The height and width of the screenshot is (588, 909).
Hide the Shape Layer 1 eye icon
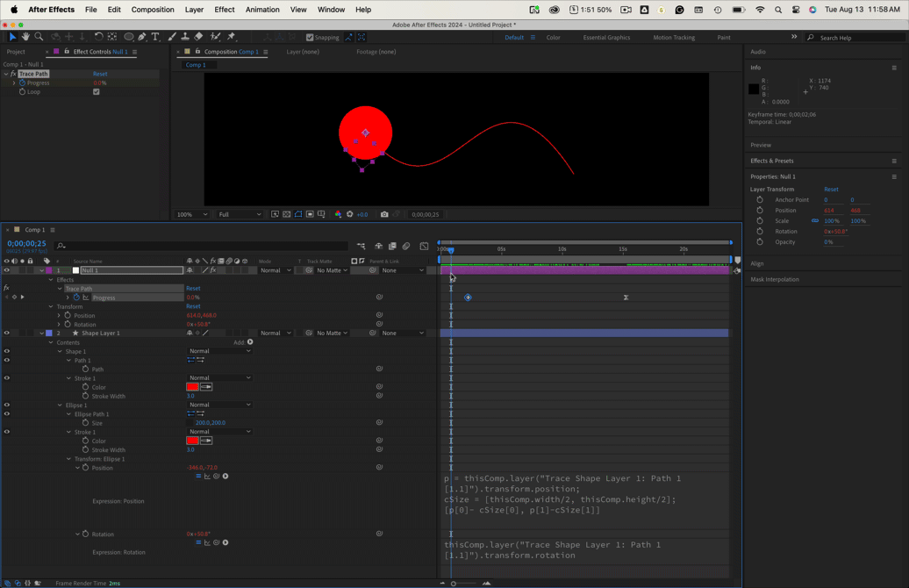(7, 333)
